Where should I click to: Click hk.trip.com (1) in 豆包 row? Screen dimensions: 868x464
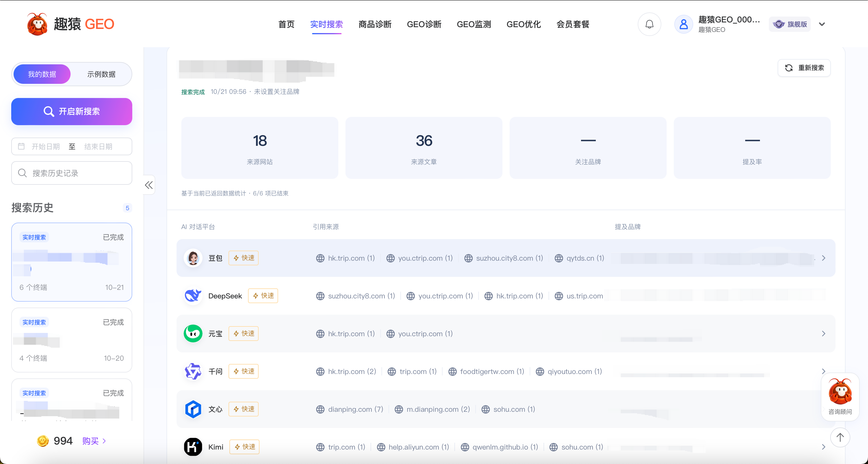tap(345, 258)
